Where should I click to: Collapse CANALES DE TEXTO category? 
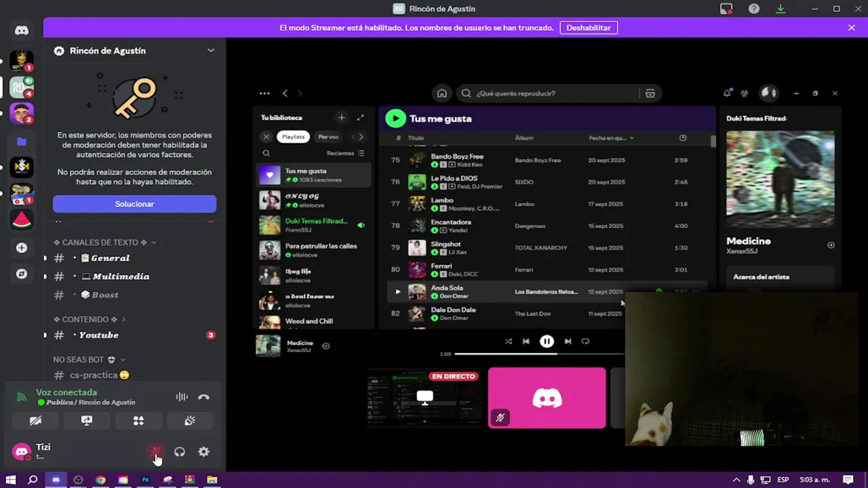[x=105, y=243]
